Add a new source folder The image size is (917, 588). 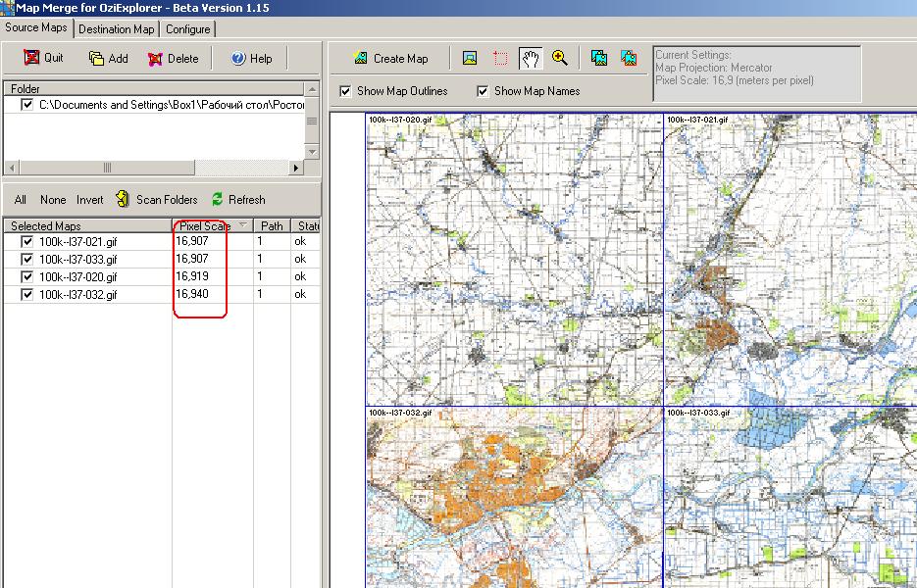pos(108,59)
